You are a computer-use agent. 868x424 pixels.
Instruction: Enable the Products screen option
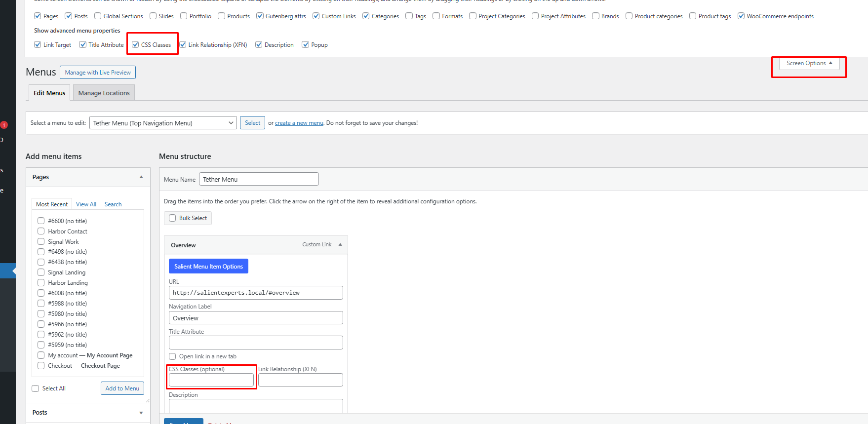(222, 16)
